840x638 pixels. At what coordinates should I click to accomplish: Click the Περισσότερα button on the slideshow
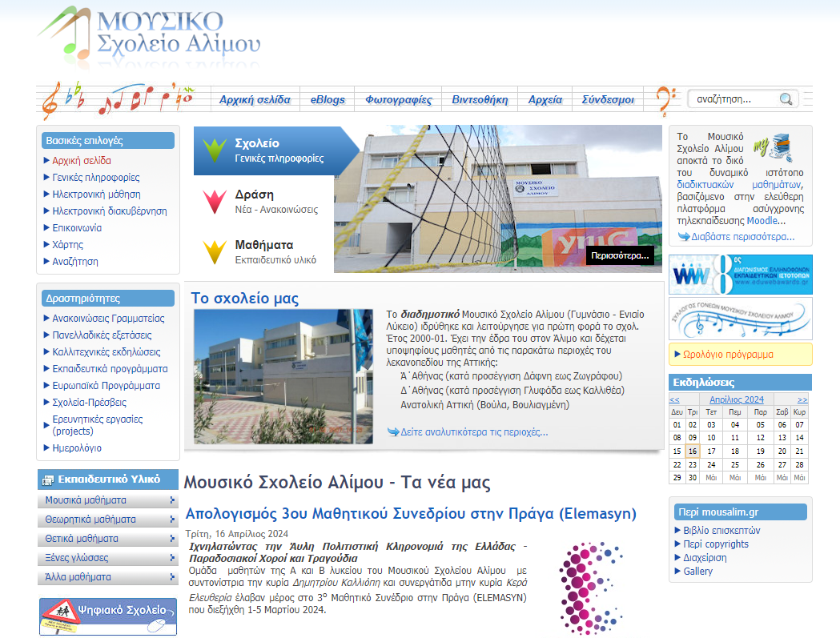coord(620,255)
